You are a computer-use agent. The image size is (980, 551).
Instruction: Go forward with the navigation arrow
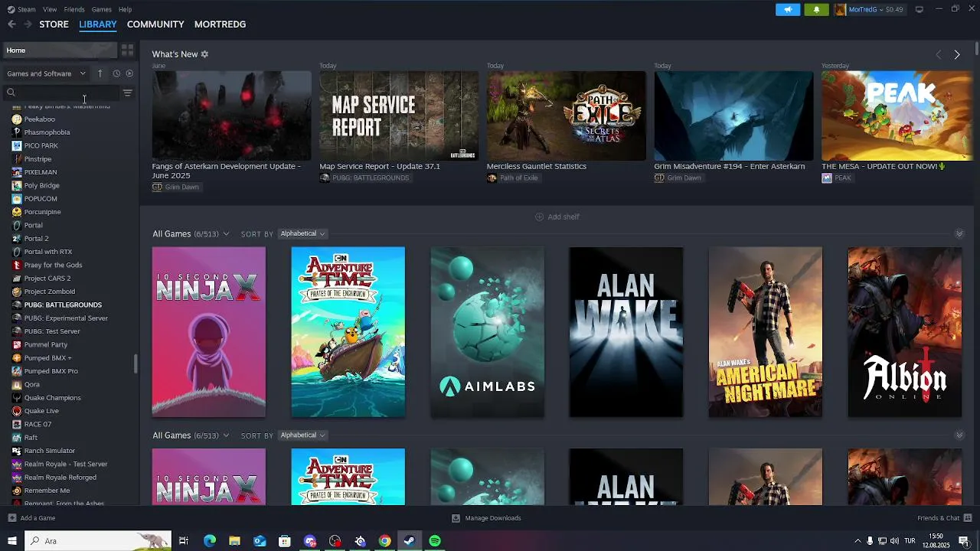tap(28, 24)
